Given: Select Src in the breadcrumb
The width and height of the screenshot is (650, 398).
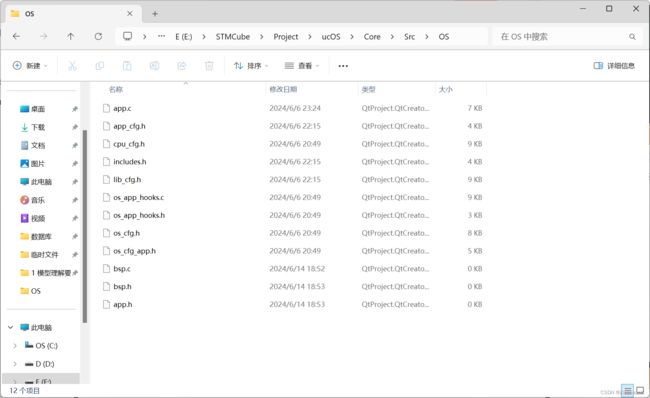Looking at the screenshot, I should 410,37.
